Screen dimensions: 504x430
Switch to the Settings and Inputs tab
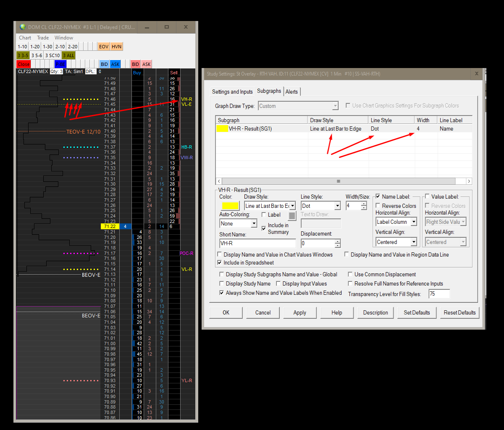click(232, 92)
